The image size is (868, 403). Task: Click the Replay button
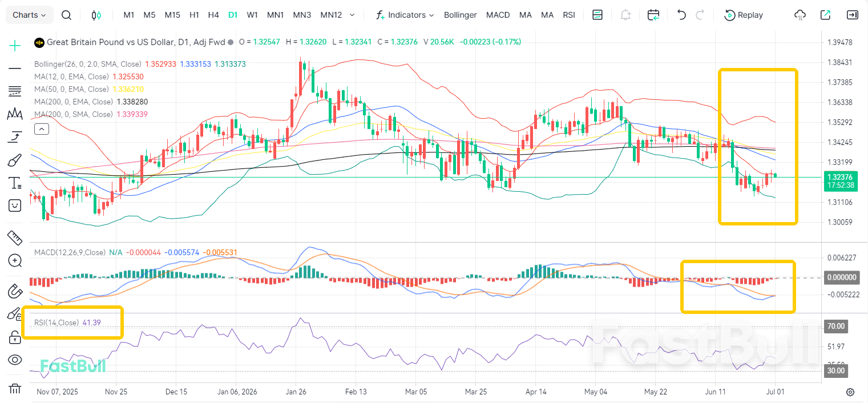tap(744, 15)
